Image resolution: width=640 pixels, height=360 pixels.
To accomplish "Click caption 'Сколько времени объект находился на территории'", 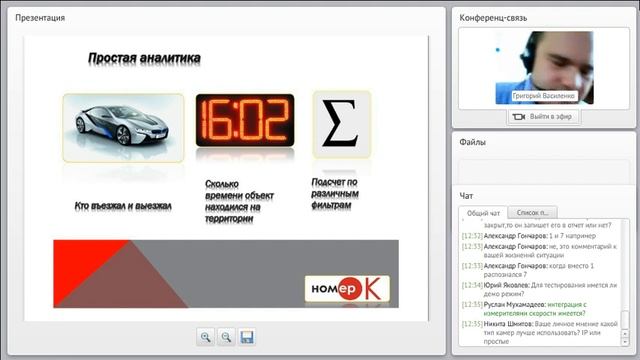I will 239,201.
